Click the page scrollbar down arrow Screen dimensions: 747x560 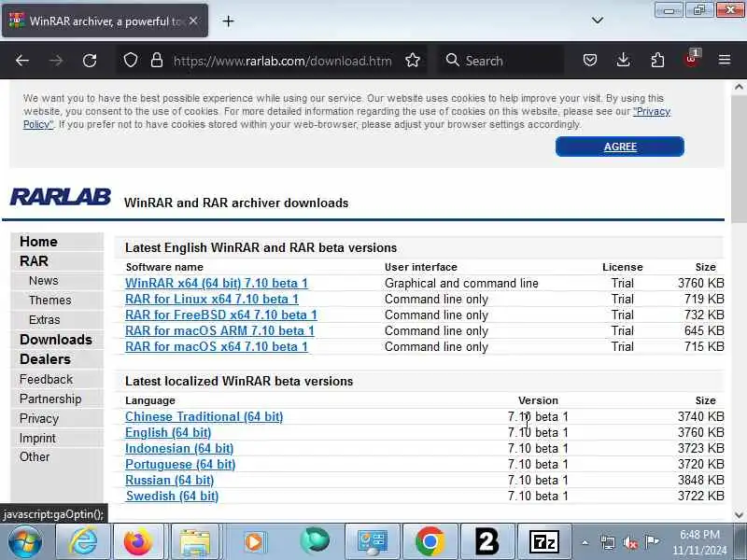(x=739, y=515)
